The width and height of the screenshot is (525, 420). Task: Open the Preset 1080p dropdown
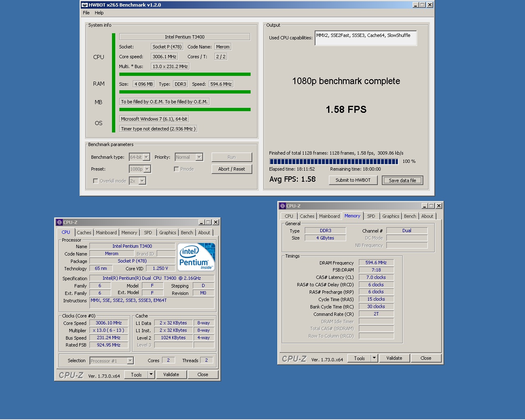[147, 169]
